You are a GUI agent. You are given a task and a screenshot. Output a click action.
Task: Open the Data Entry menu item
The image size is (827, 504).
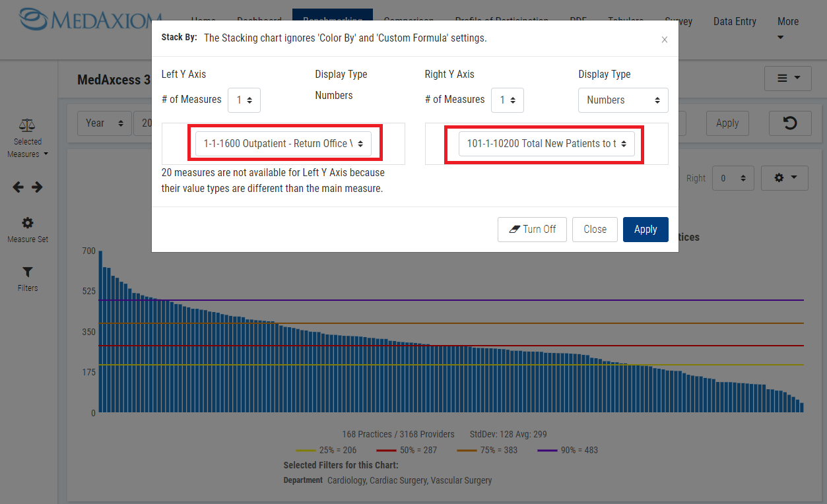point(735,22)
